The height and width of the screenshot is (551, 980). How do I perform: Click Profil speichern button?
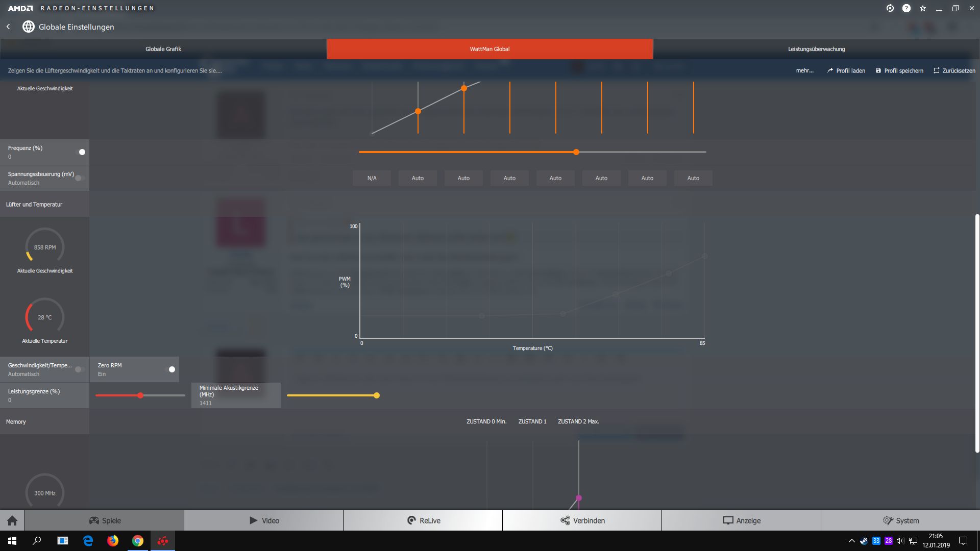pos(899,71)
